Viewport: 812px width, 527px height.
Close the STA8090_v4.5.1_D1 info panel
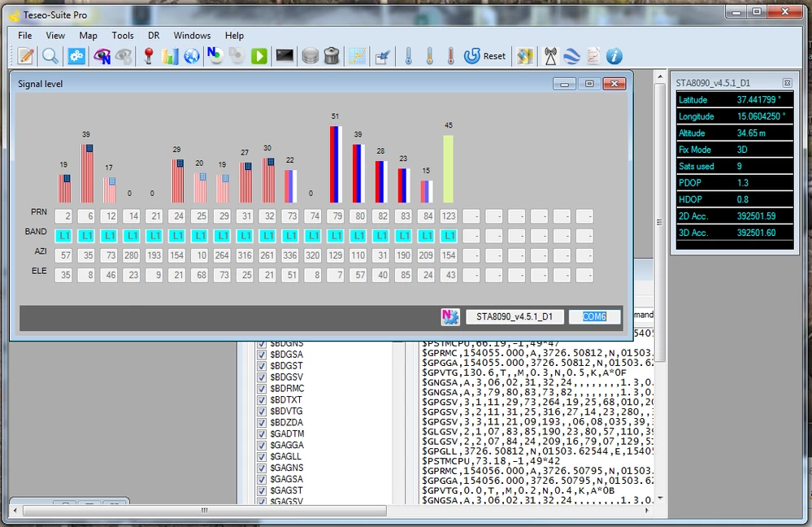[x=787, y=83]
